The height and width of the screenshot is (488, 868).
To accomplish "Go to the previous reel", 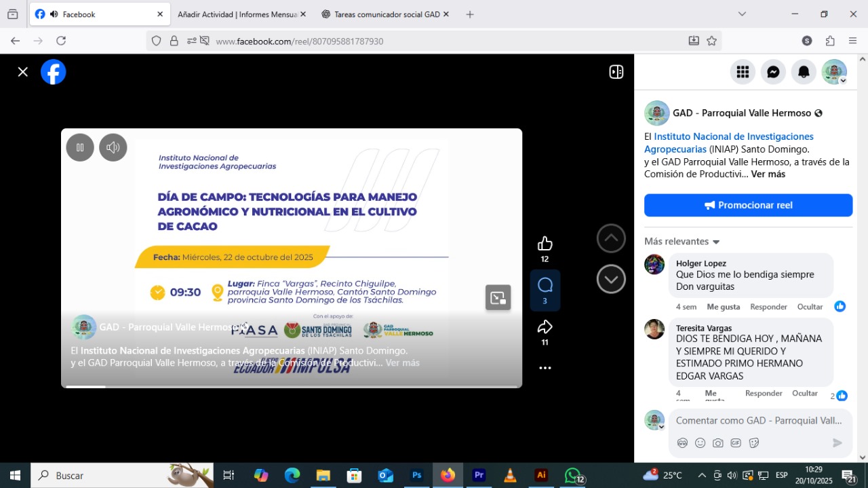I will coord(610,238).
